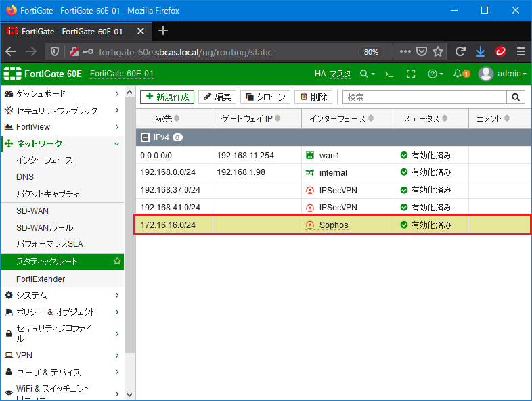Click the sidebar scroll down arrow
532x401 pixels.
click(x=129, y=394)
